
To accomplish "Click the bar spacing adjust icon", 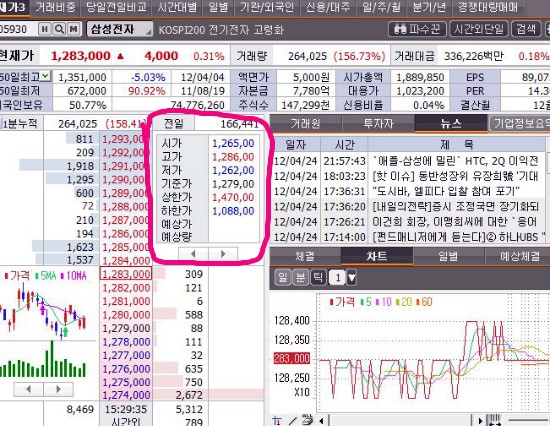I will click(495, 420).
